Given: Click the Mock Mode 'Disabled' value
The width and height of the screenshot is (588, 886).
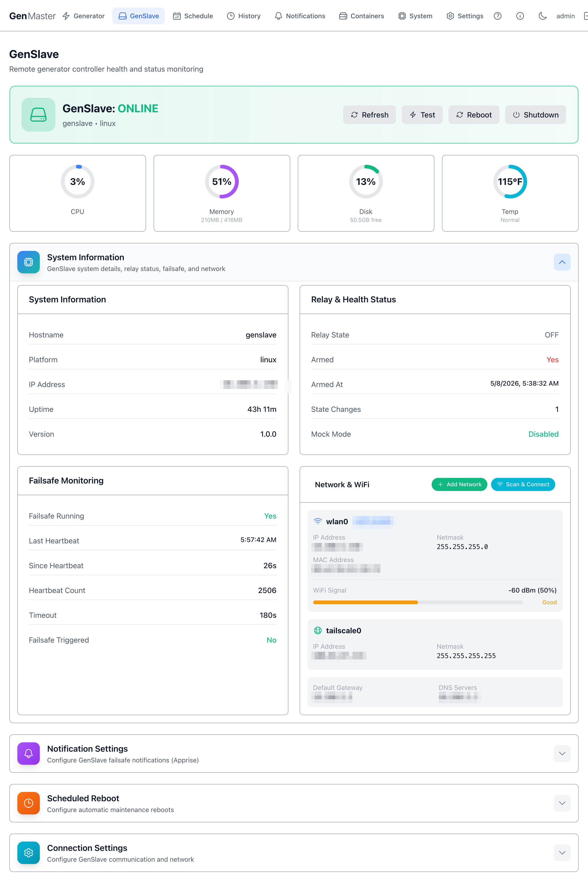Looking at the screenshot, I should pos(543,434).
